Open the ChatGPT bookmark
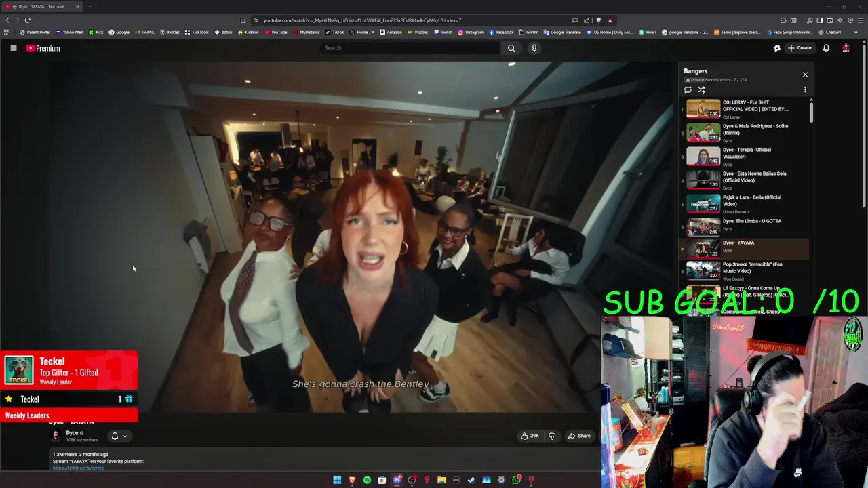The height and width of the screenshot is (488, 868). coord(829,32)
